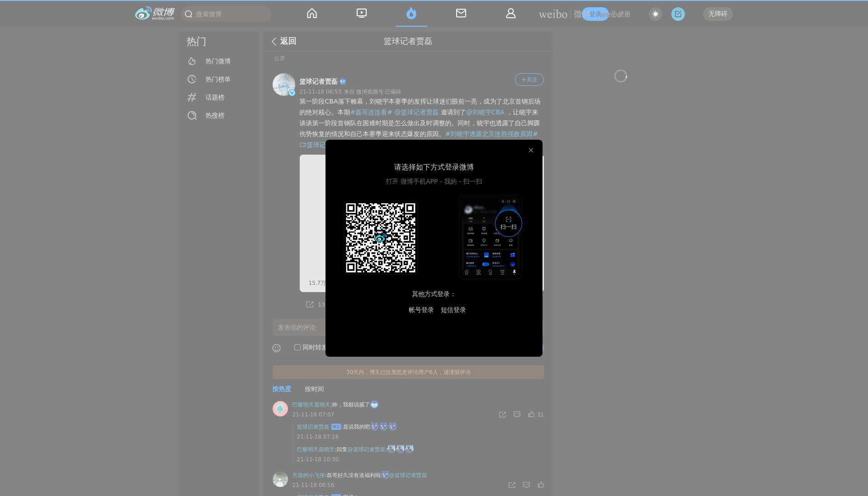Image resolution: width=868 pixels, height=496 pixels.
Task: Click the 无障碍 accessibility button
Action: click(x=718, y=14)
